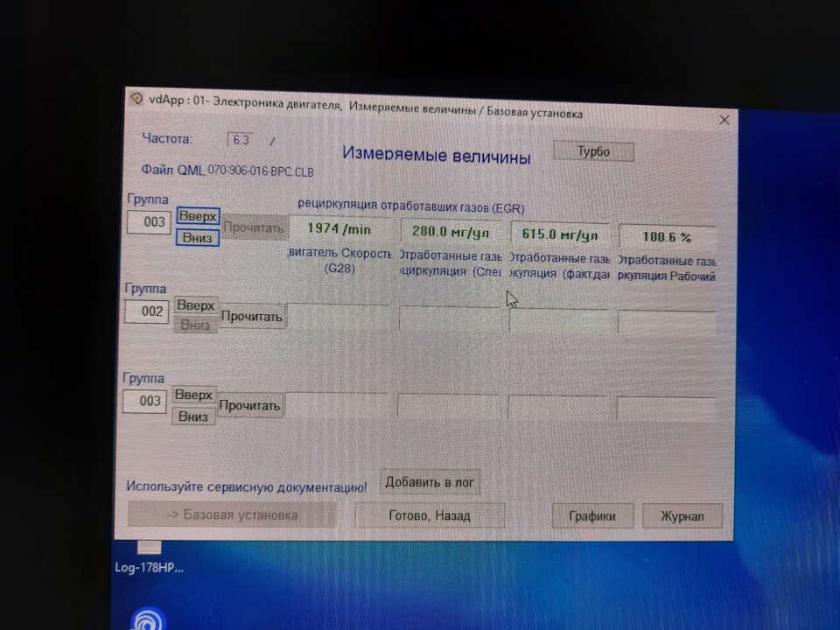Click the EGR recirculation label
This screenshot has width=840, height=630.
click(411, 205)
